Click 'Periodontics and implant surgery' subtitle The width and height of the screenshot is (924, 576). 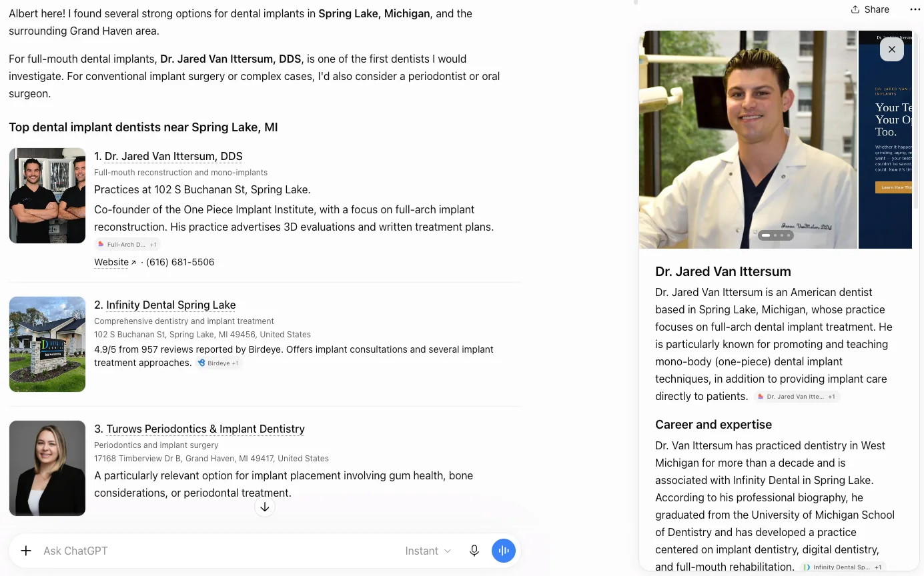(156, 445)
